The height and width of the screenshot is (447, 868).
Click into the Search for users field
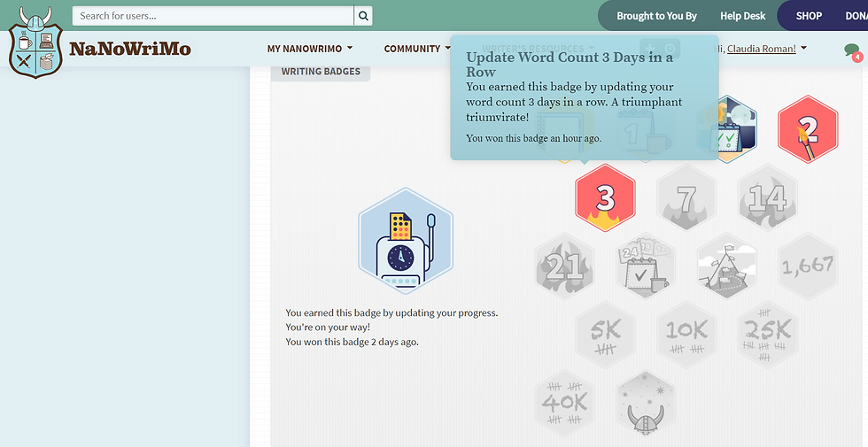213,16
